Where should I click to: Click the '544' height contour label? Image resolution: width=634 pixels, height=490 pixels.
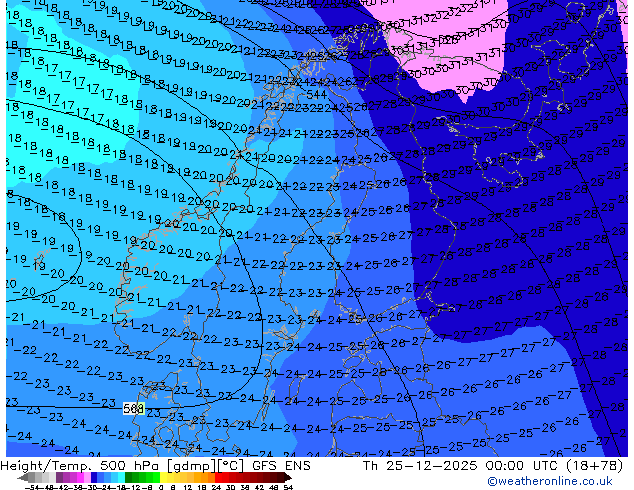pos(317,95)
